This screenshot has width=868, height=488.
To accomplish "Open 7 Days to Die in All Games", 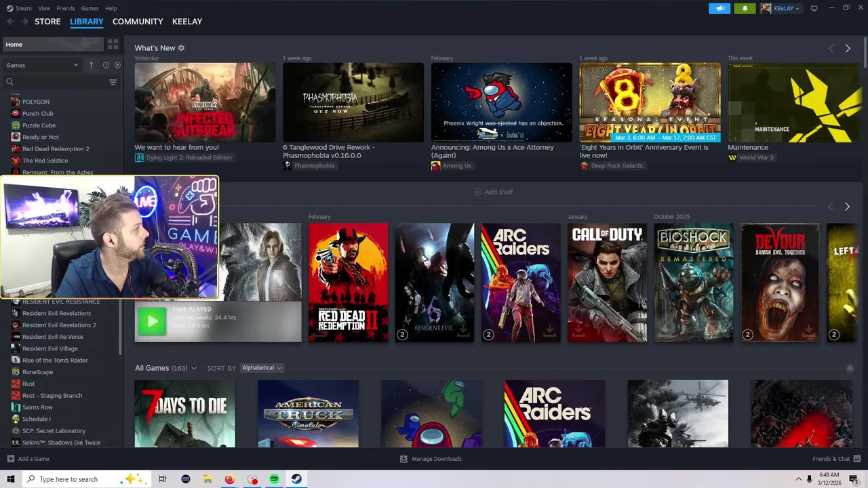I will pyautogui.click(x=185, y=413).
